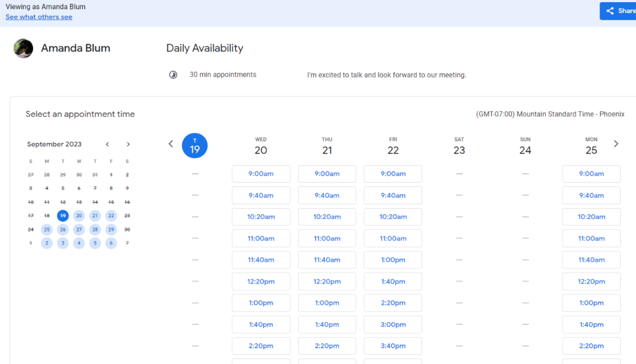The image size is (636, 364).
Task: Book the 11:40am slot on Wednesday 20
Action: pos(261,260)
